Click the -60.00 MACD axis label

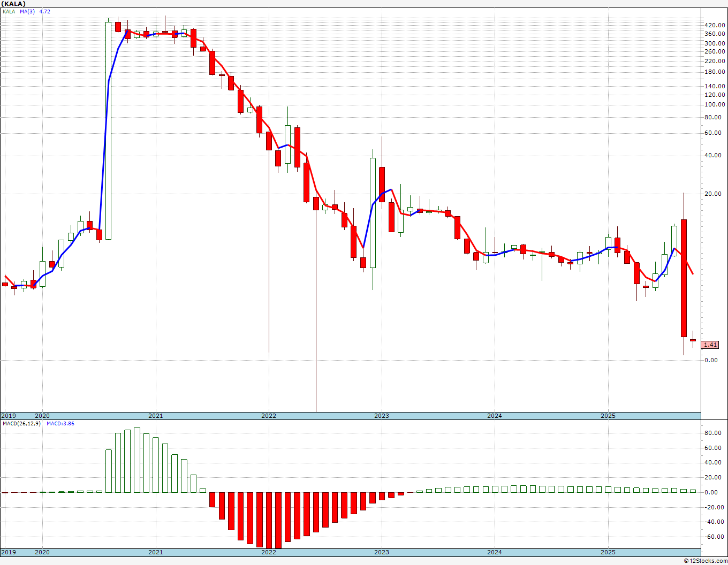pyautogui.click(x=714, y=537)
